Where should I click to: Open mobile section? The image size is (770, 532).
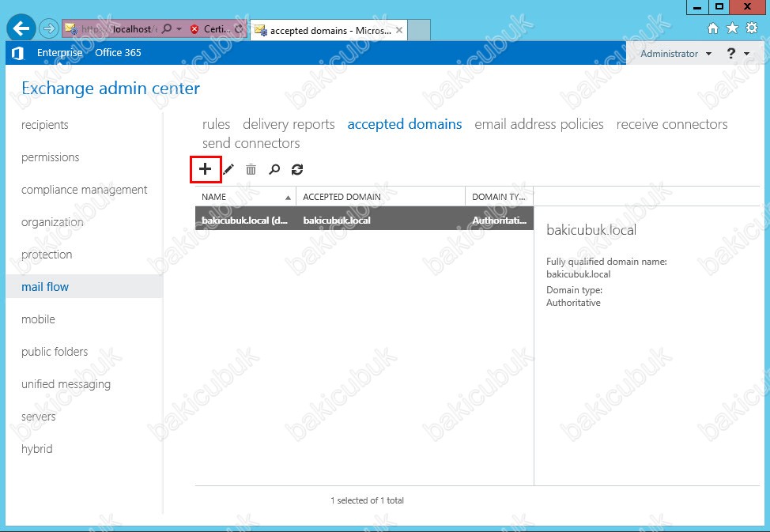coord(38,319)
